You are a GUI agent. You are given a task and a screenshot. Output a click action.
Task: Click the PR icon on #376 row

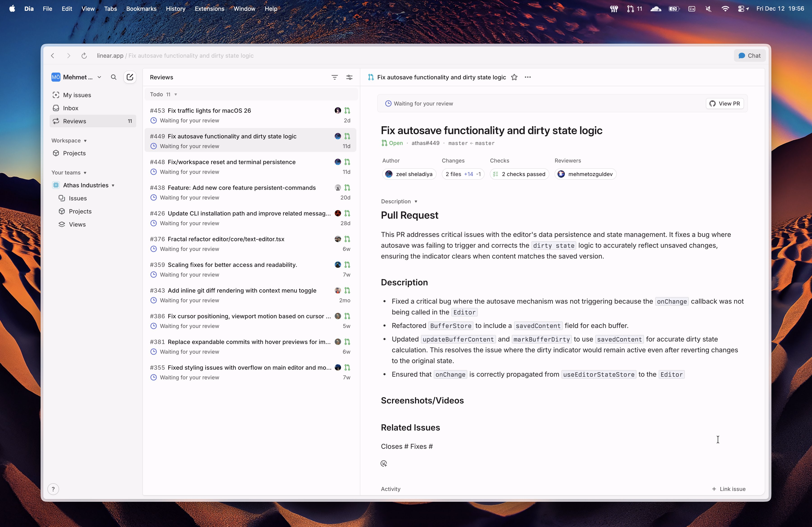point(347,239)
